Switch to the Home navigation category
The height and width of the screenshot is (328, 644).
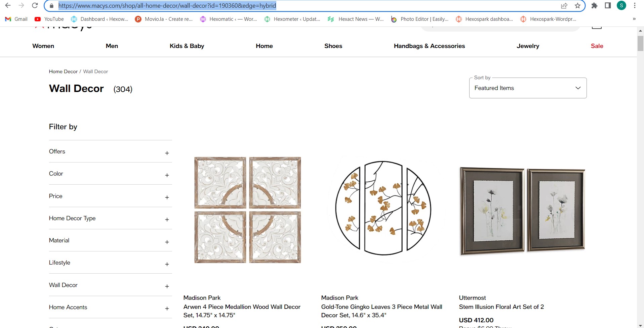(264, 46)
